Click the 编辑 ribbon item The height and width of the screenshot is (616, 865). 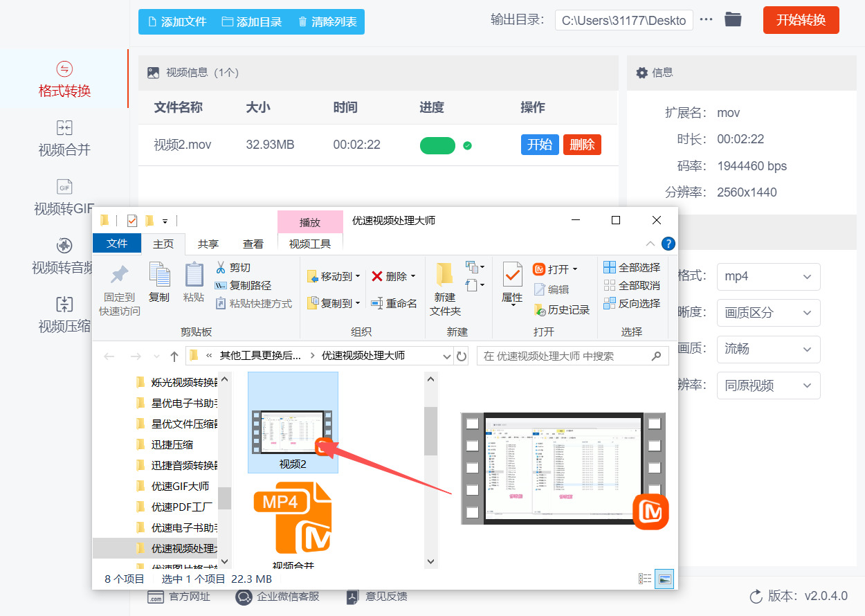pyautogui.click(x=552, y=289)
